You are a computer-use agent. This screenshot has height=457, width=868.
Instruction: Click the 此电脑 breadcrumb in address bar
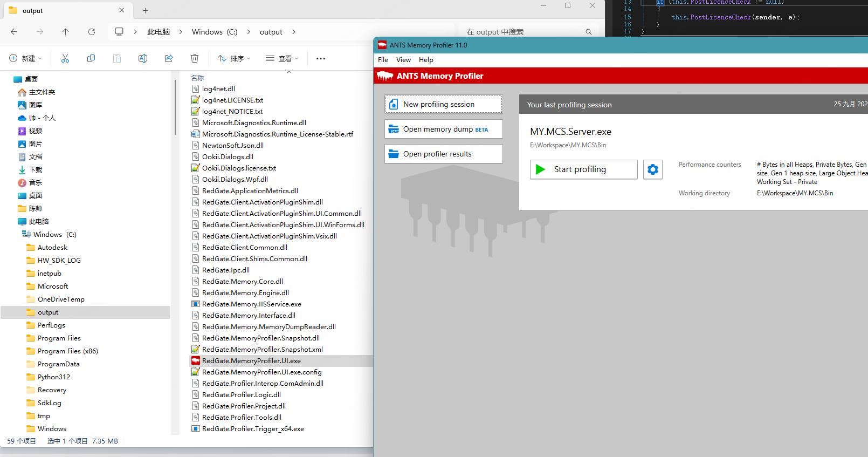point(159,32)
